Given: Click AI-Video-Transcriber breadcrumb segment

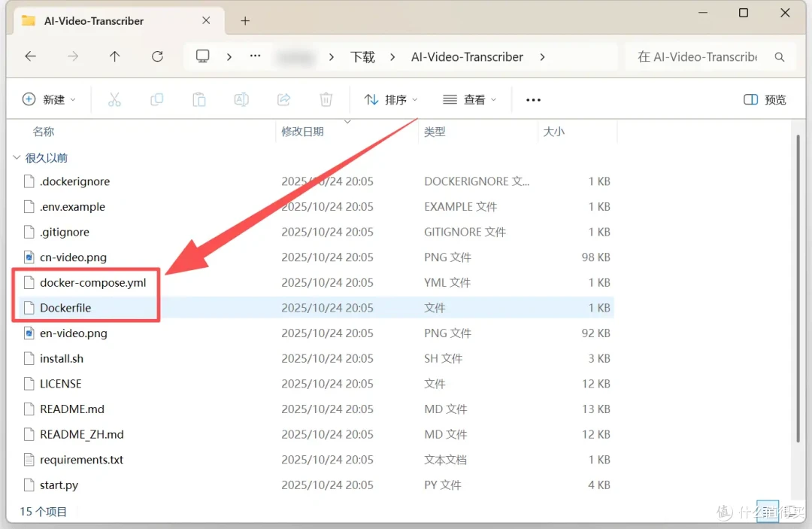Looking at the screenshot, I should coord(467,57).
